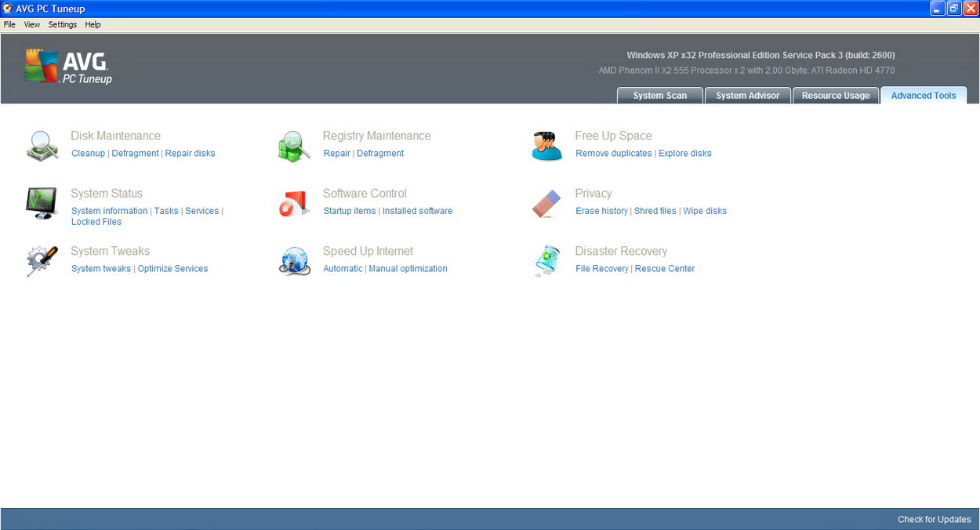Choose Manual optimization link

408,269
